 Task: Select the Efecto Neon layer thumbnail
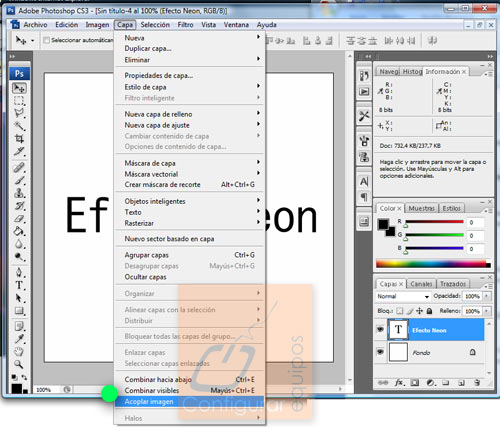coord(398,330)
